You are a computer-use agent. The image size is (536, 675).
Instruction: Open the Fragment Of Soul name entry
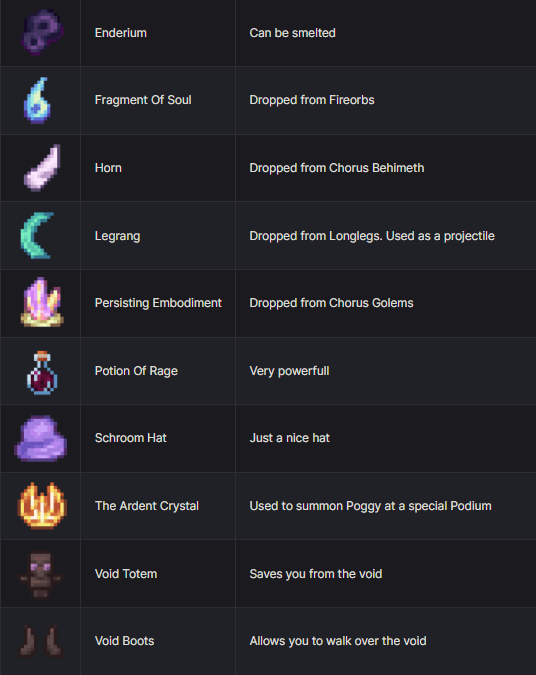tap(143, 100)
